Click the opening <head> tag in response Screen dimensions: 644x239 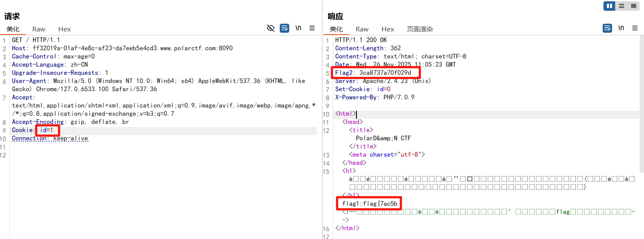(352, 122)
